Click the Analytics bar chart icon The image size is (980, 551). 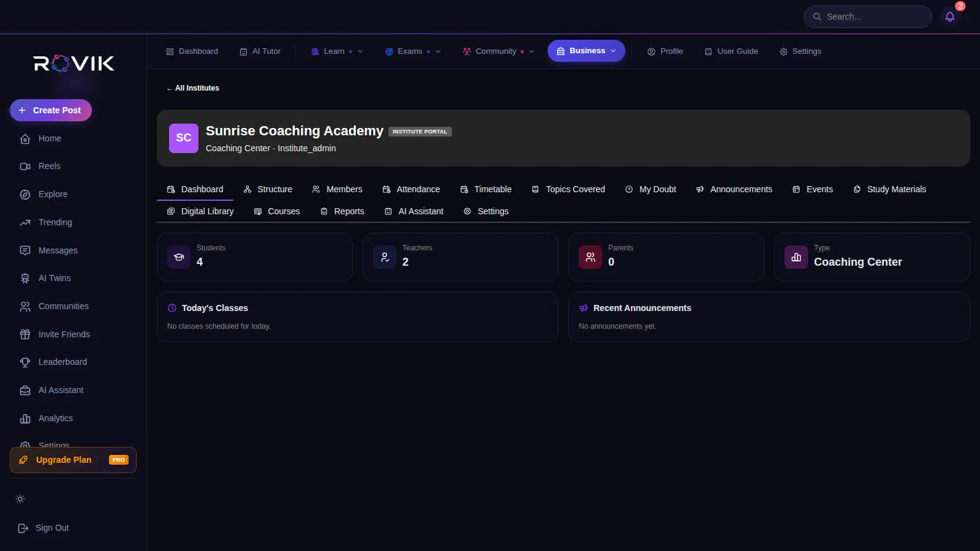pyautogui.click(x=25, y=419)
